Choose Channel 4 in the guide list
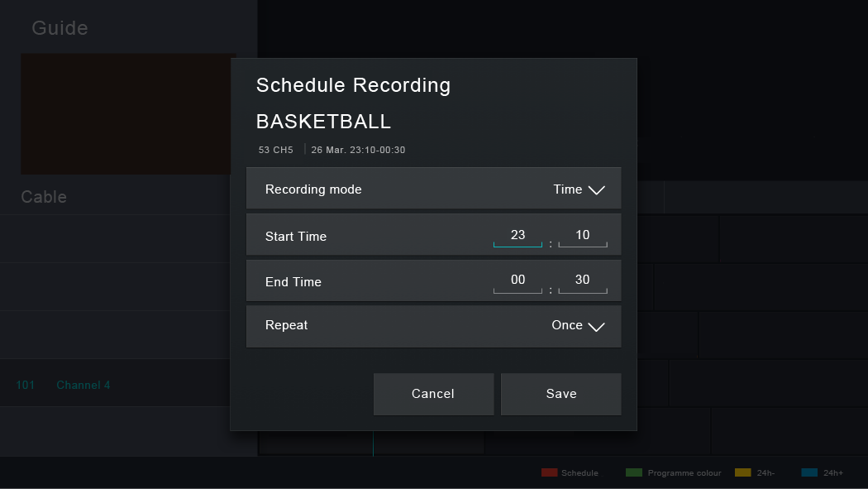Viewport: 868px width, 489px height. 83,385
